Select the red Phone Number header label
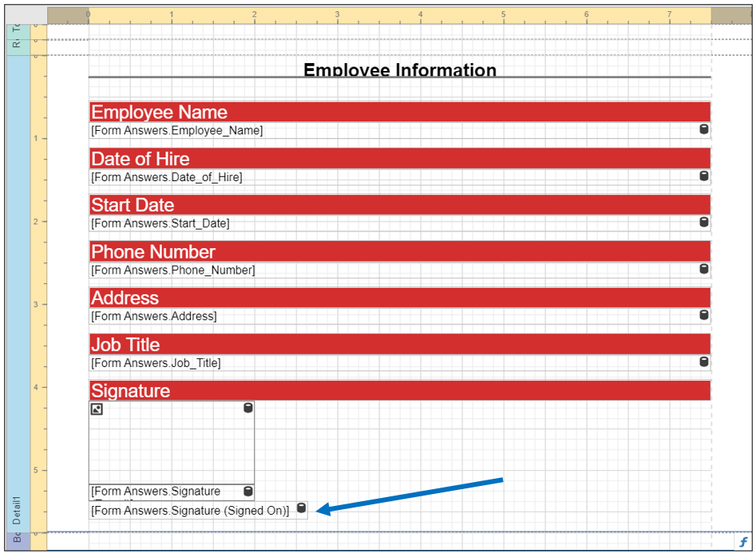Viewport: 756px width, 553px height. coord(400,251)
